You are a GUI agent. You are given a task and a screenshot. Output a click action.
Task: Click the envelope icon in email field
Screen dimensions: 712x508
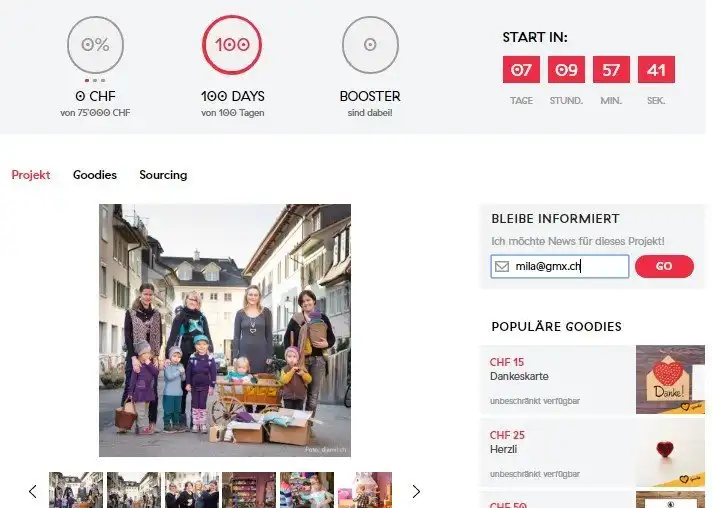502,266
